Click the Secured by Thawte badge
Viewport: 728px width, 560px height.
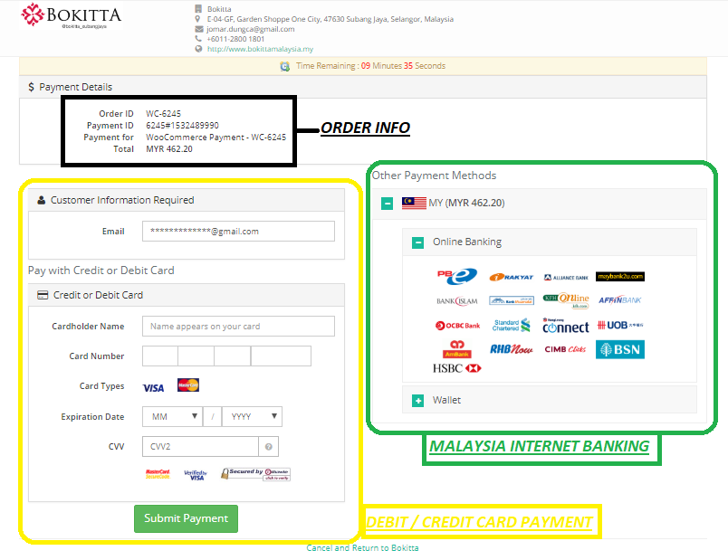256,474
